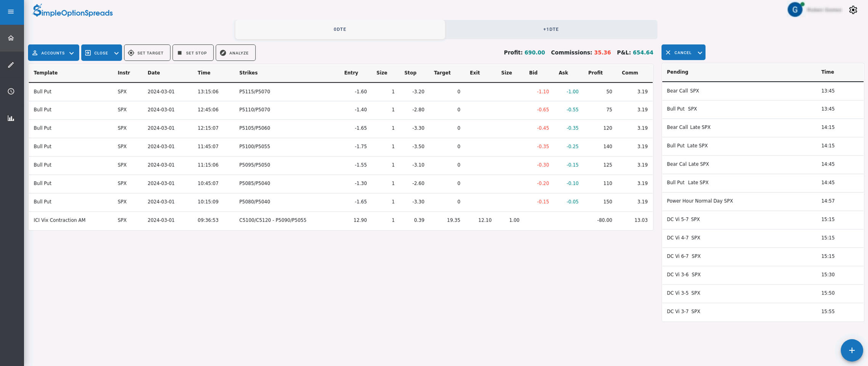Select the ICI Vix Contraction AM row
Viewport: 868px width, 366px height.
coord(59,220)
